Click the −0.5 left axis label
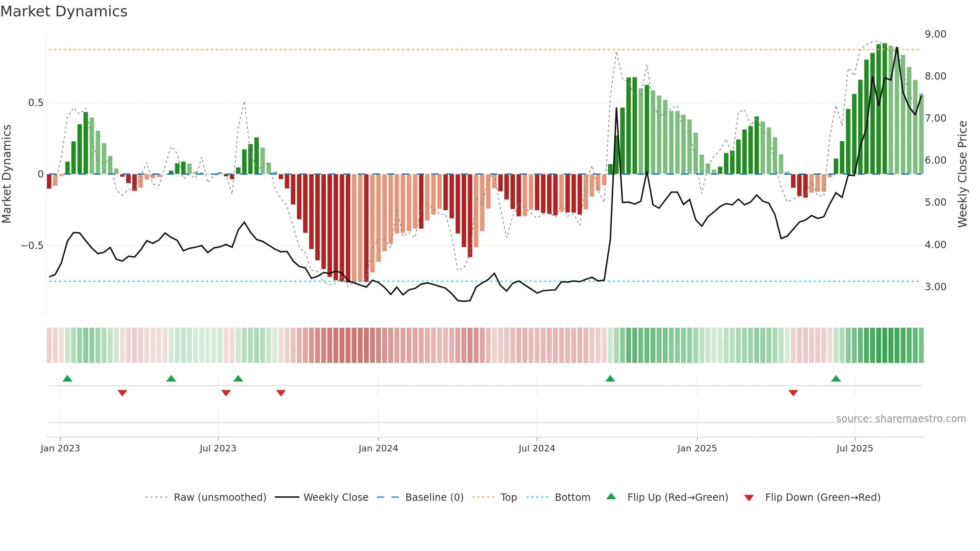 point(32,245)
